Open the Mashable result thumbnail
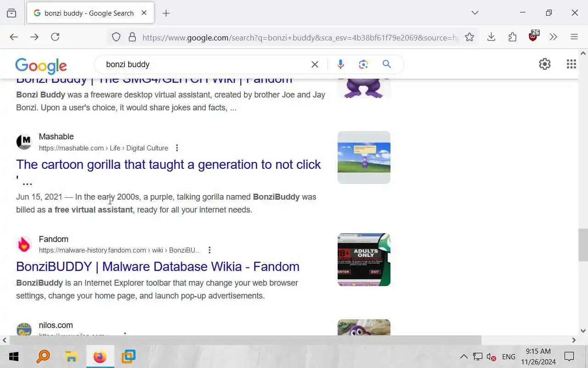 [x=364, y=157]
